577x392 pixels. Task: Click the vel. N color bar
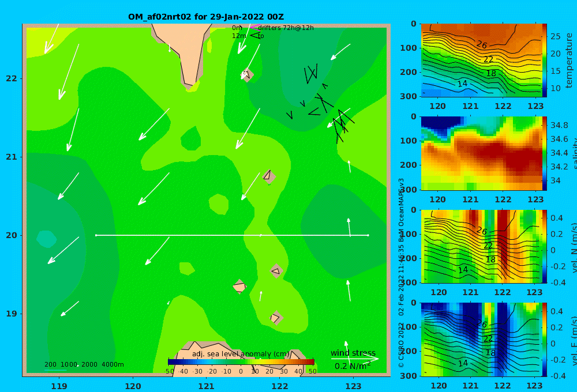click(x=545, y=246)
